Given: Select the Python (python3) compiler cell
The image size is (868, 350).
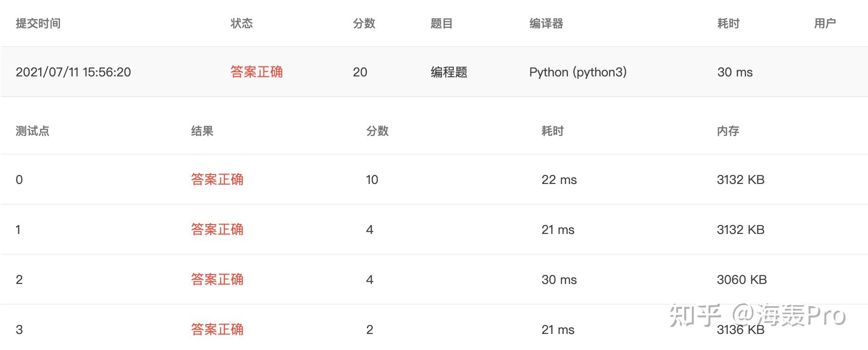Looking at the screenshot, I should 578,72.
